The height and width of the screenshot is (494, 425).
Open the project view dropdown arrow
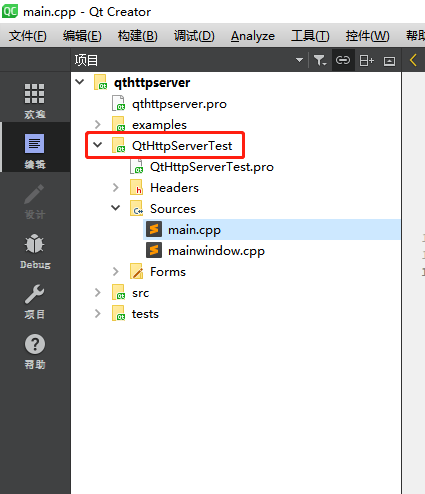[299, 60]
